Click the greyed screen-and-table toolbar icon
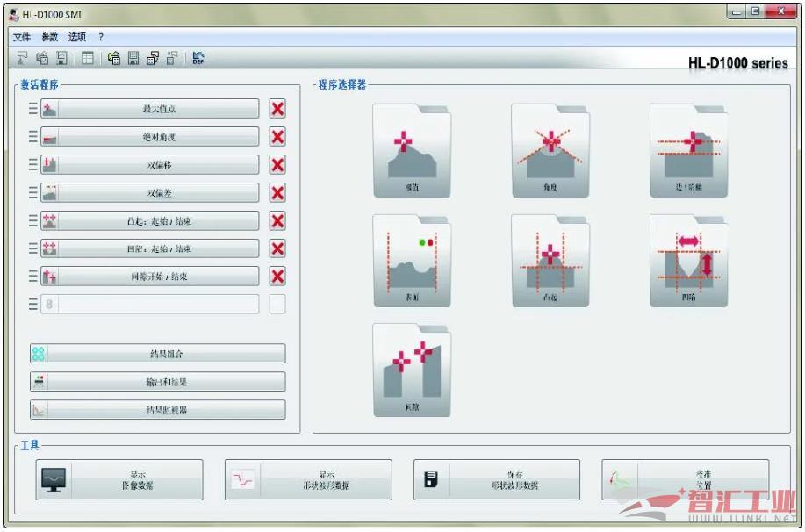This screenshot has width=805, height=532. coord(172,59)
